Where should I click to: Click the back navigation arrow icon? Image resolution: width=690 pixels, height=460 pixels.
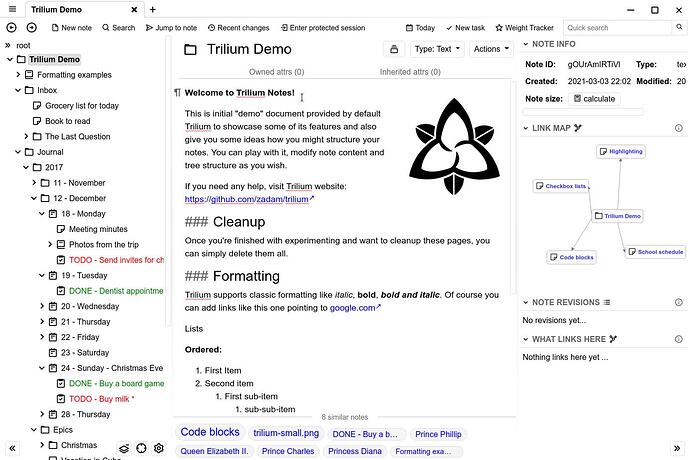pyautogui.click(x=11, y=28)
